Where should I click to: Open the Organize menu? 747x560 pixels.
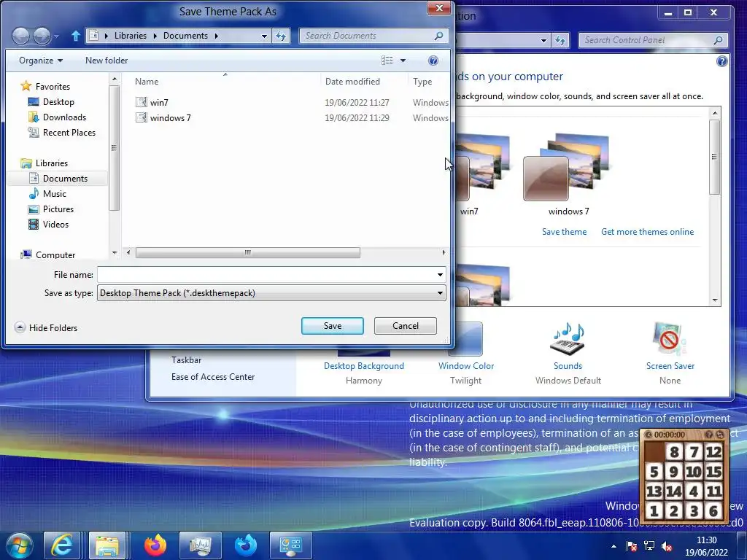click(41, 61)
